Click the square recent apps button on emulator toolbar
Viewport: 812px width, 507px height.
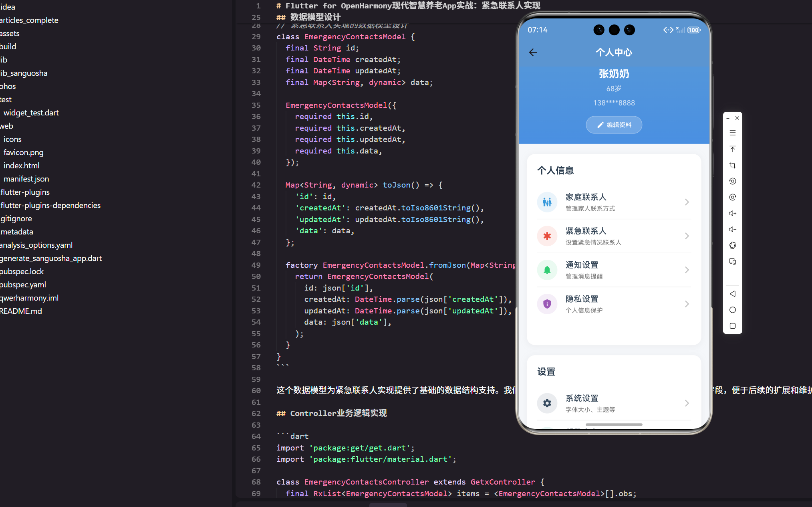click(733, 326)
